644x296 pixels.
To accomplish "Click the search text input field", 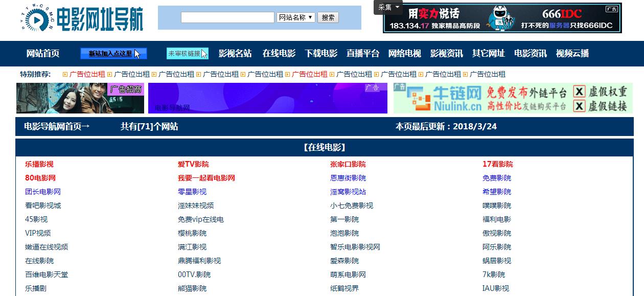I will pos(227,17).
